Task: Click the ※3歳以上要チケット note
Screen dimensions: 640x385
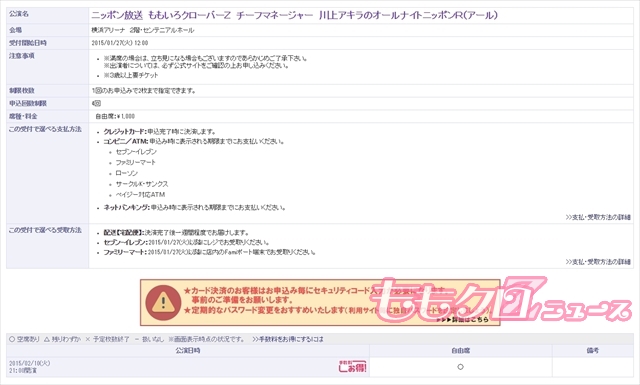Action: (x=131, y=75)
